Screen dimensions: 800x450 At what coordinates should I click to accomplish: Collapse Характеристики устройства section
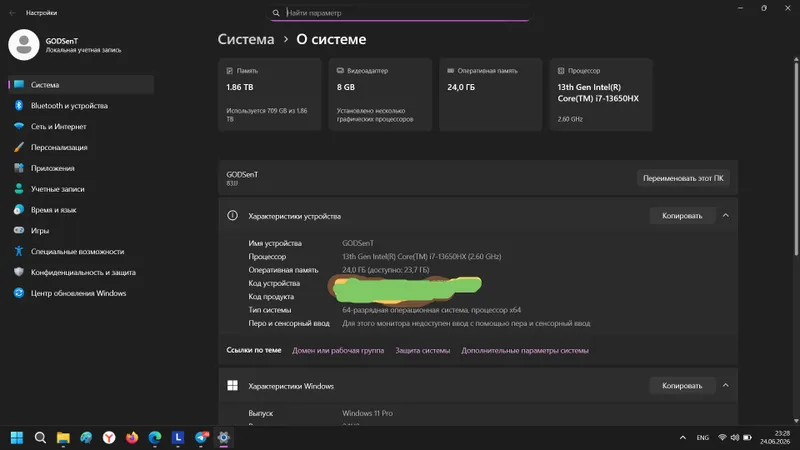(x=726, y=216)
